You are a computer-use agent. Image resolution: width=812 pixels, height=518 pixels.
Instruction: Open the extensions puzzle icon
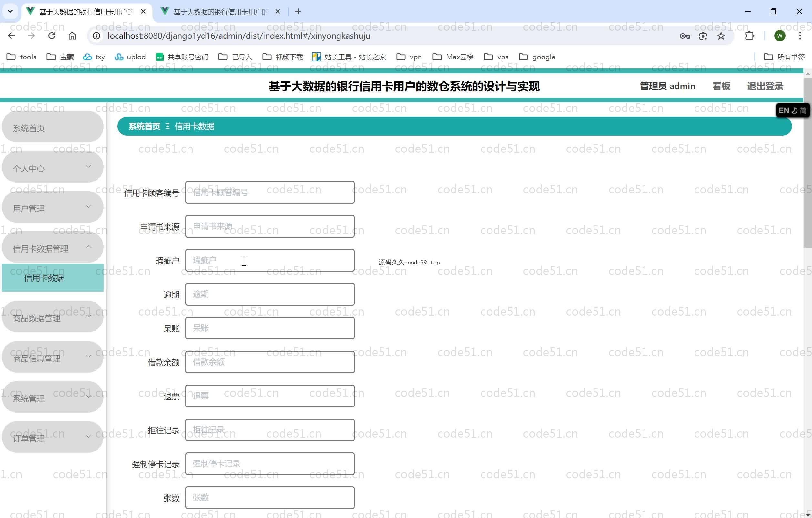coord(749,36)
